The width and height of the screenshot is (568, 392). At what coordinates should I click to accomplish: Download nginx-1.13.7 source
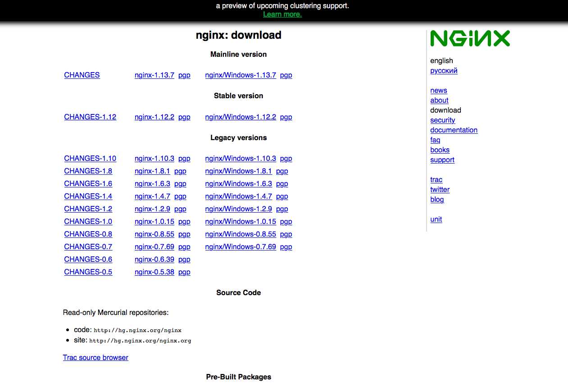pos(154,75)
